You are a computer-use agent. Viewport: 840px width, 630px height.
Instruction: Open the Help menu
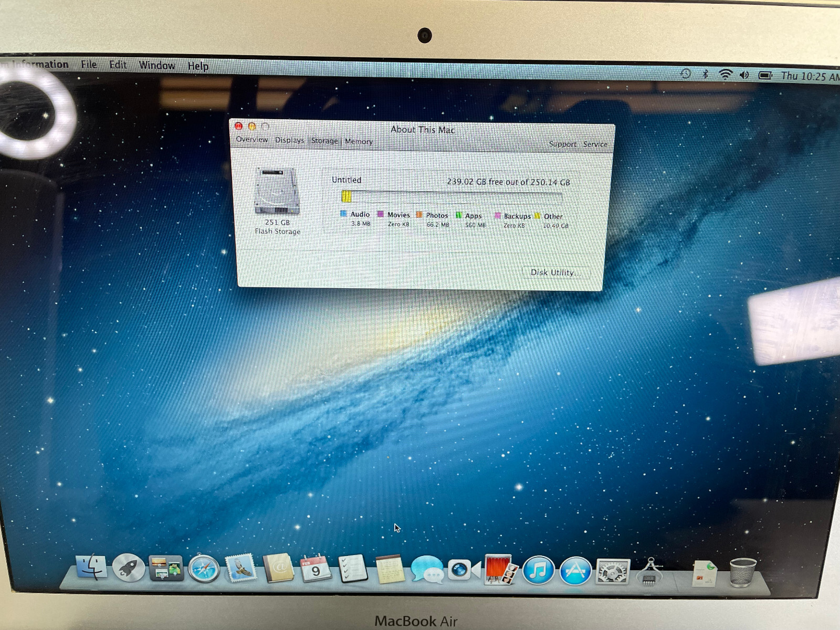pyautogui.click(x=198, y=66)
